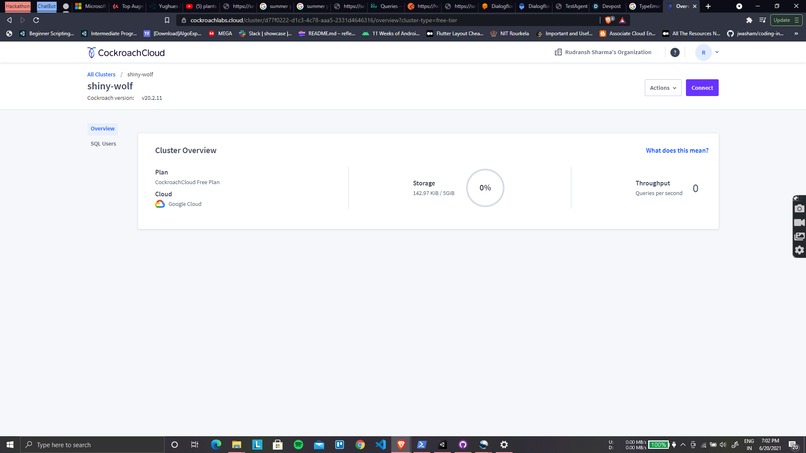Switch to the TestAgent browser tab
Image resolution: width=806 pixels, height=453 pixels.
coord(572,6)
